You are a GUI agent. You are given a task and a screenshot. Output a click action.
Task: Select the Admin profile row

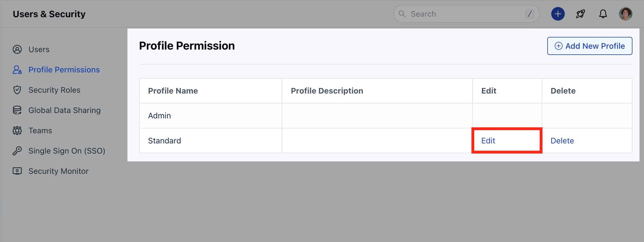tap(159, 116)
